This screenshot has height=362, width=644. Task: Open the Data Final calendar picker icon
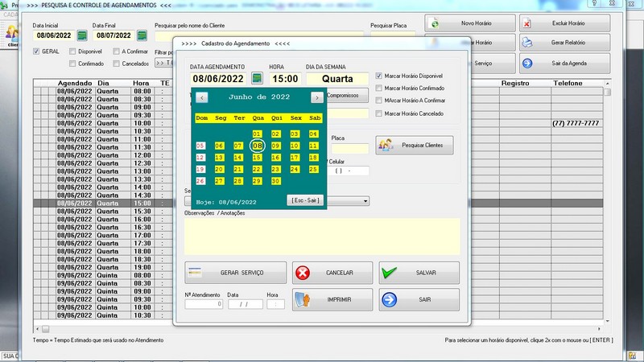click(142, 35)
